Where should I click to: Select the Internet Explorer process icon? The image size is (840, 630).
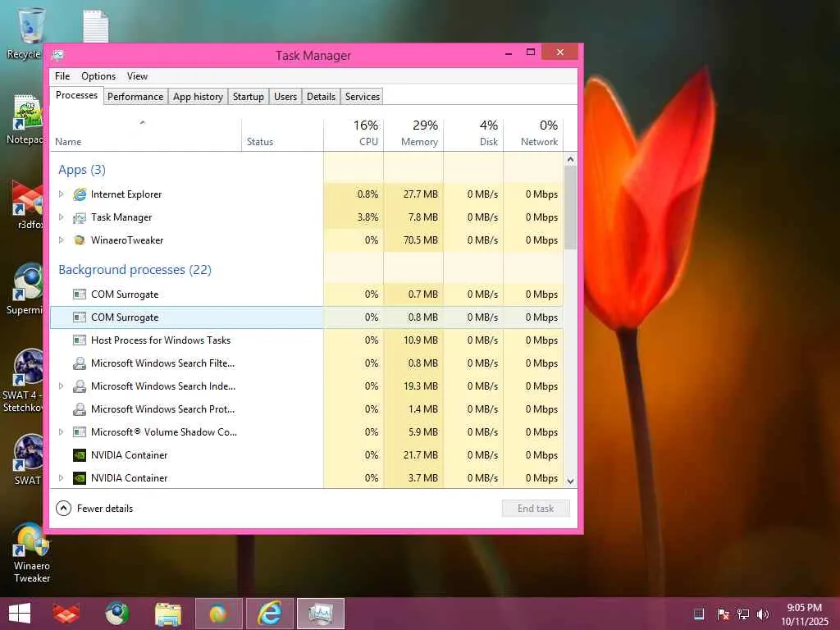click(80, 194)
